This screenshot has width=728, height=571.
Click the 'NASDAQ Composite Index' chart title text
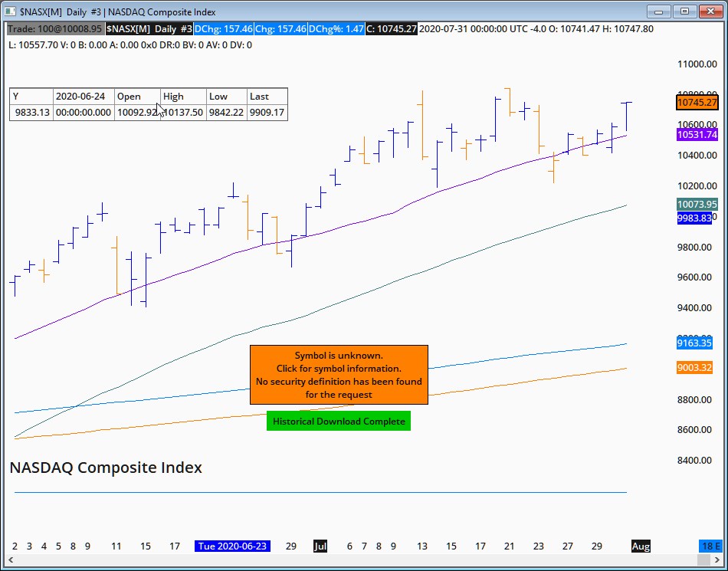(106, 467)
